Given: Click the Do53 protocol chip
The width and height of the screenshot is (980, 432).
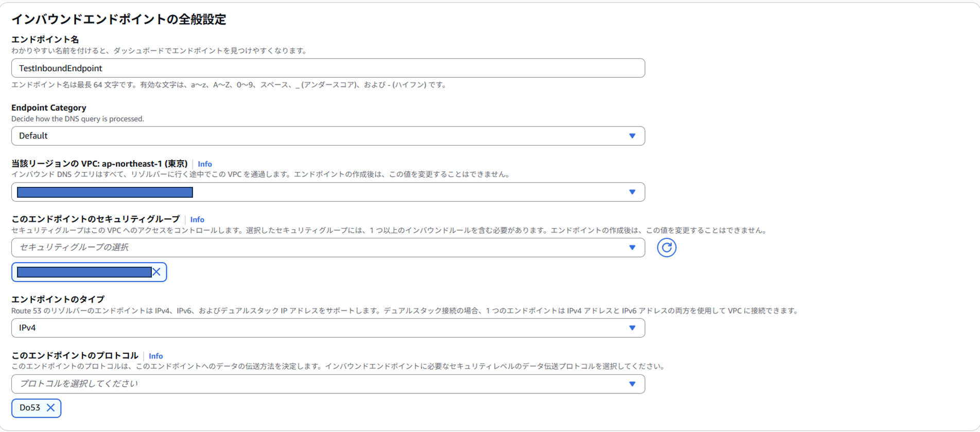Looking at the screenshot, I should click(36, 408).
